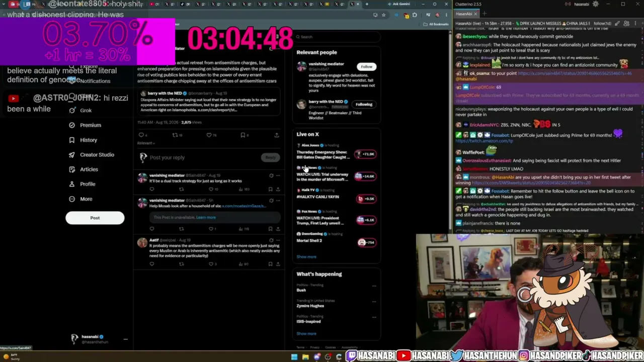Like Aatif's comment

click(x=211, y=264)
